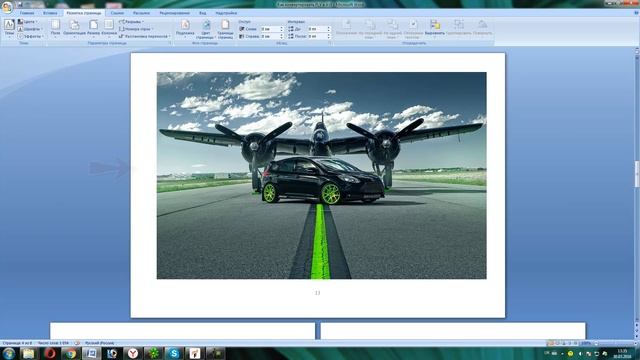This screenshot has width=640, height=360.
Task: Open the Цвет страницы page color menu
Action: (x=206, y=29)
